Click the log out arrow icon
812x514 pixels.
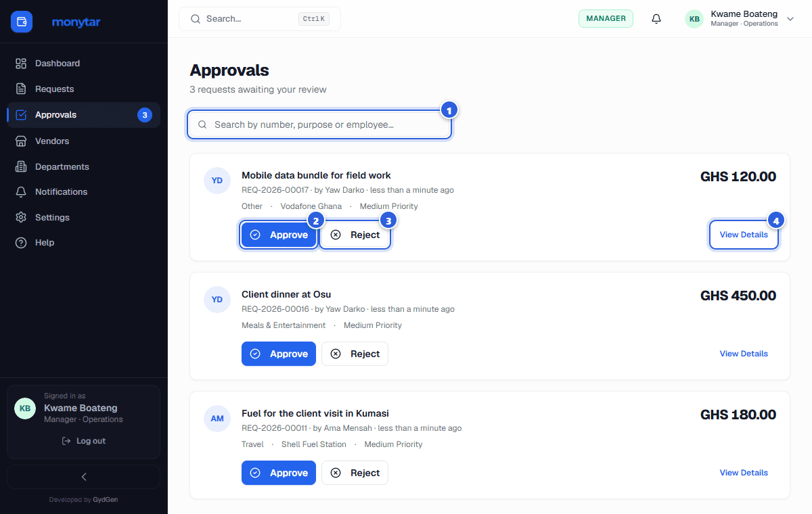pos(66,441)
